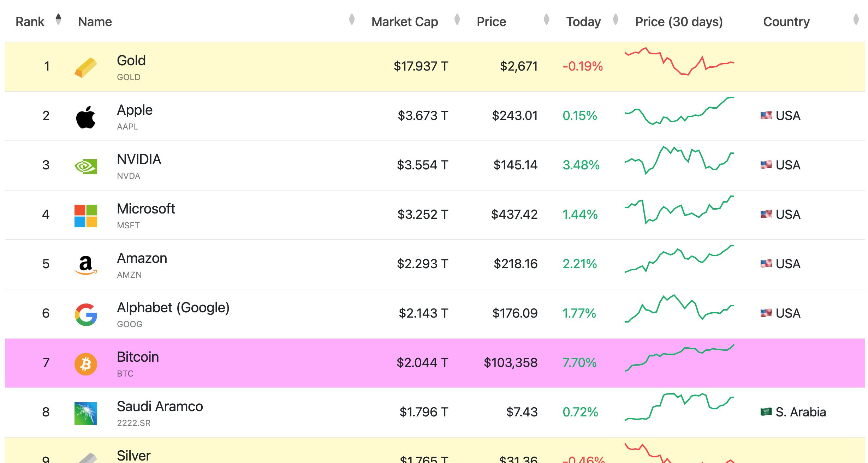Click the USA flag in Amazon row

point(766,264)
